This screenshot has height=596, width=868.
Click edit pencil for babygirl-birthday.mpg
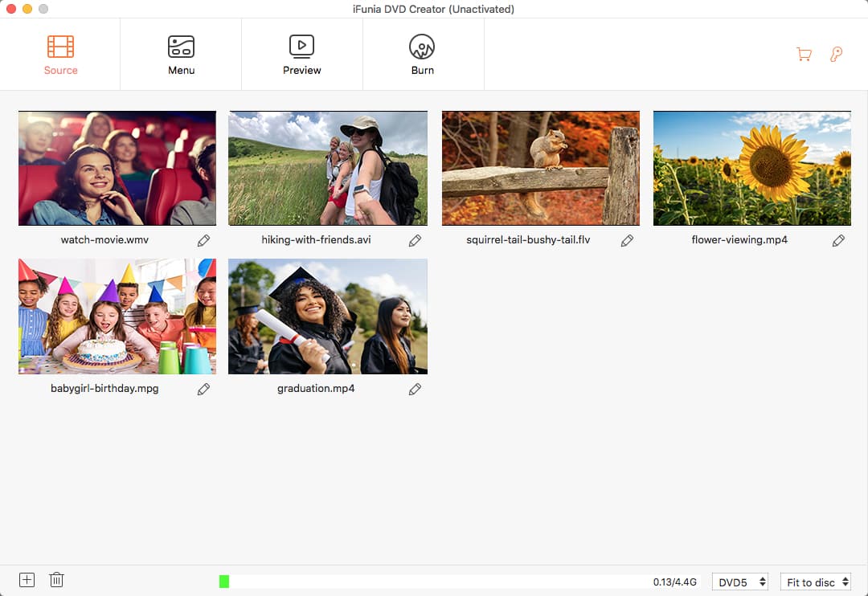(x=204, y=389)
